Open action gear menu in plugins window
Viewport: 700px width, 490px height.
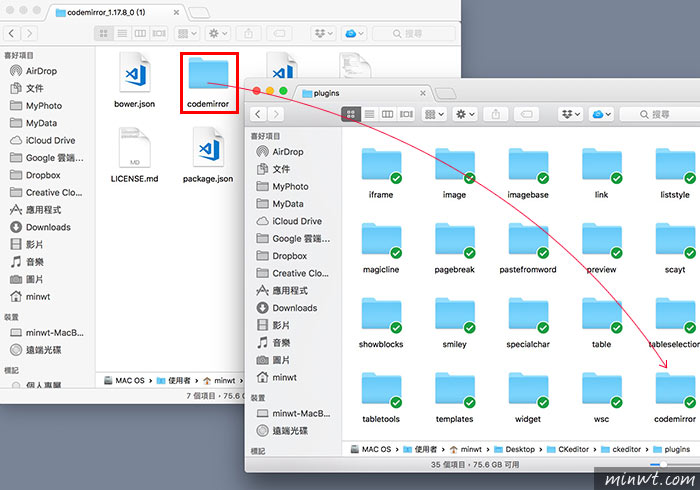pos(465,114)
